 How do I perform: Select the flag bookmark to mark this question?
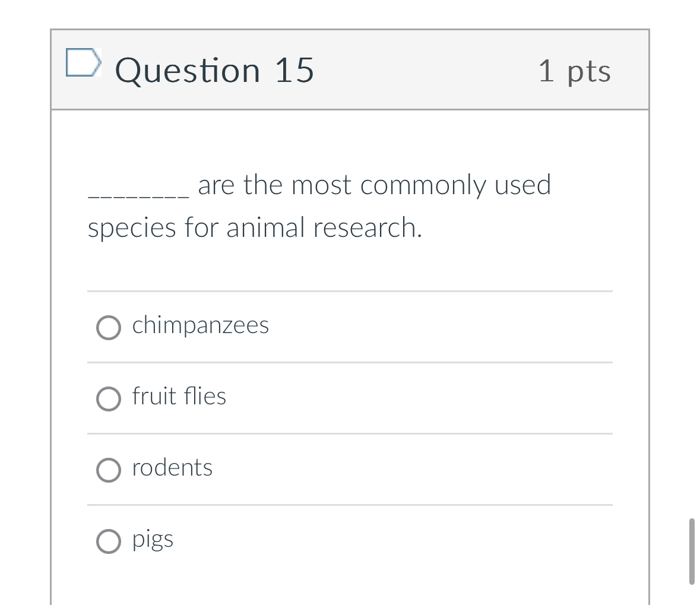click(83, 62)
